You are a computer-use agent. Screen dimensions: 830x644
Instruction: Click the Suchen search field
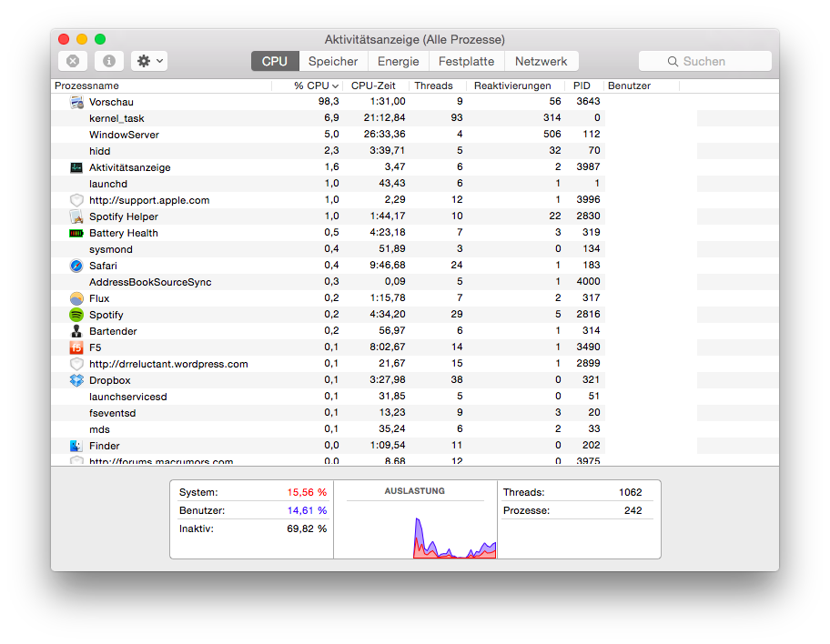705,61
